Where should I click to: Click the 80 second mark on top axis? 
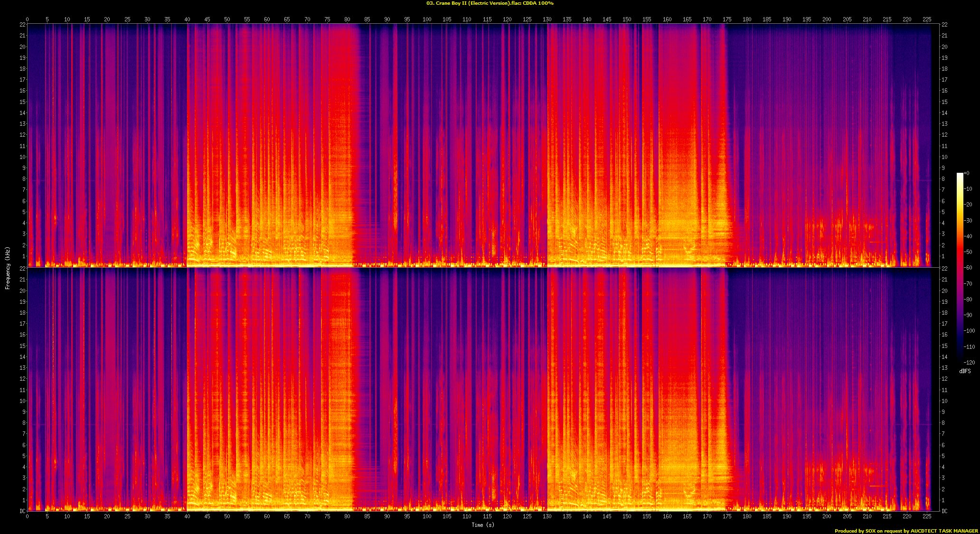click(x=348, y=19)
